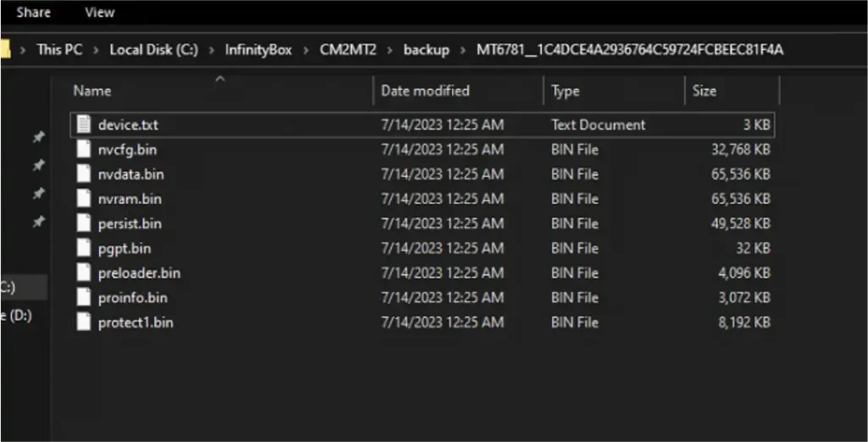Screen dimensions: 868x442
Task: Navigate to backup breadcrumb folder
Action: point(426,50)
